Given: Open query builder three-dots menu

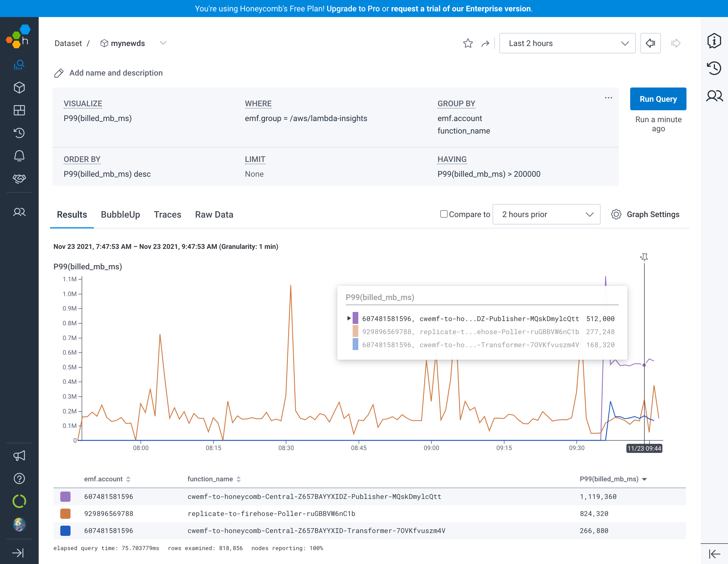Looking at the screenshot, I should [608, 98].
